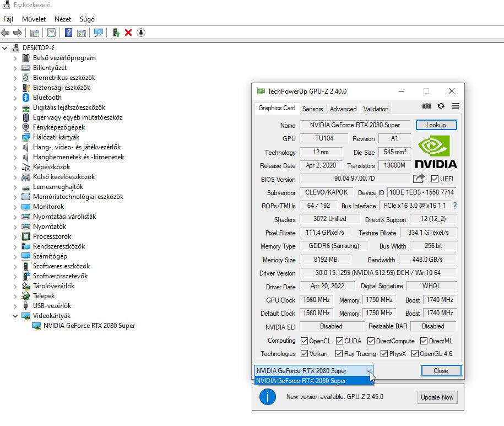
Task: Select the Memóriatechnológiai eszközök tree item
Action: pos(78,197)
